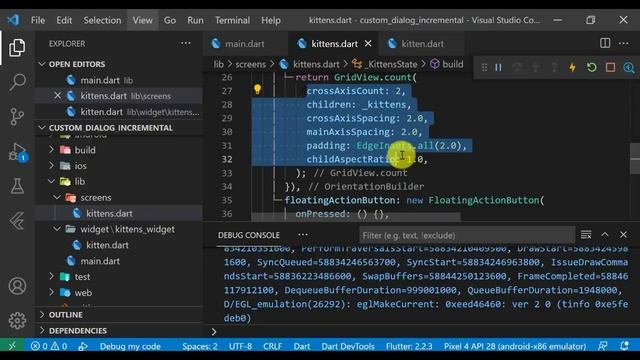Screen dimensions: 640x360
Task: Open the Search view in activity bar
Action: [x=17, y=82]
